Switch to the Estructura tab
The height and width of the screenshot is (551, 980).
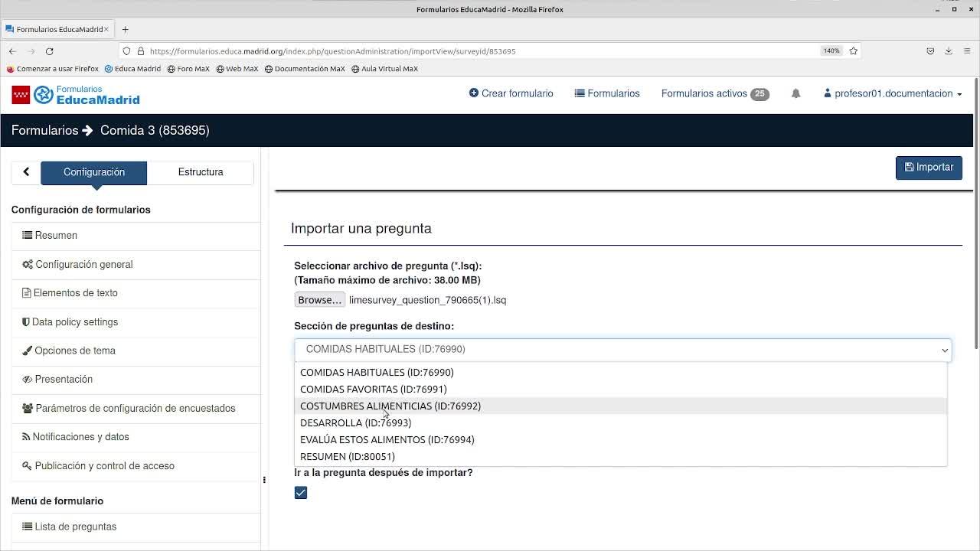coord(201,172)
